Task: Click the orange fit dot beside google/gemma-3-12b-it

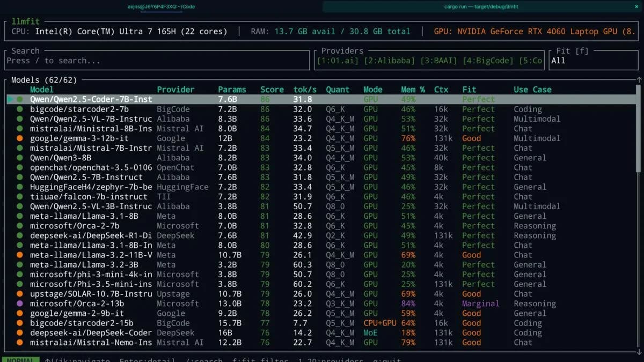Action: tap(20, 138)
